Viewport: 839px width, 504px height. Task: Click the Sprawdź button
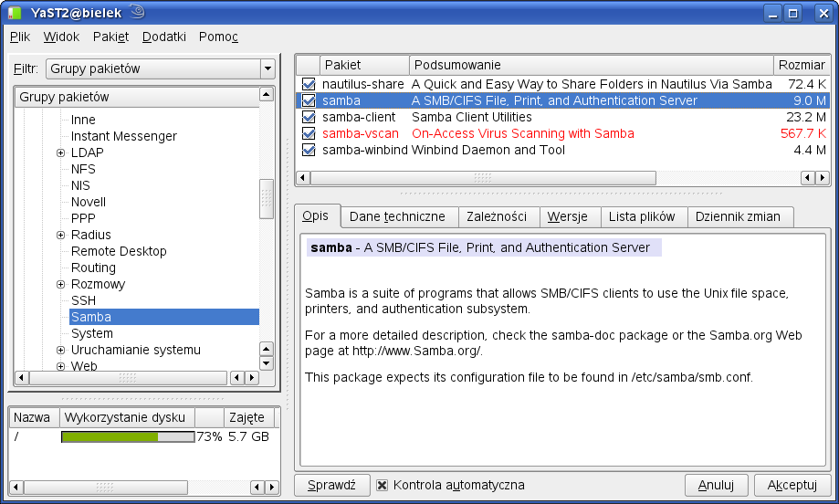(x=331, y=485)
